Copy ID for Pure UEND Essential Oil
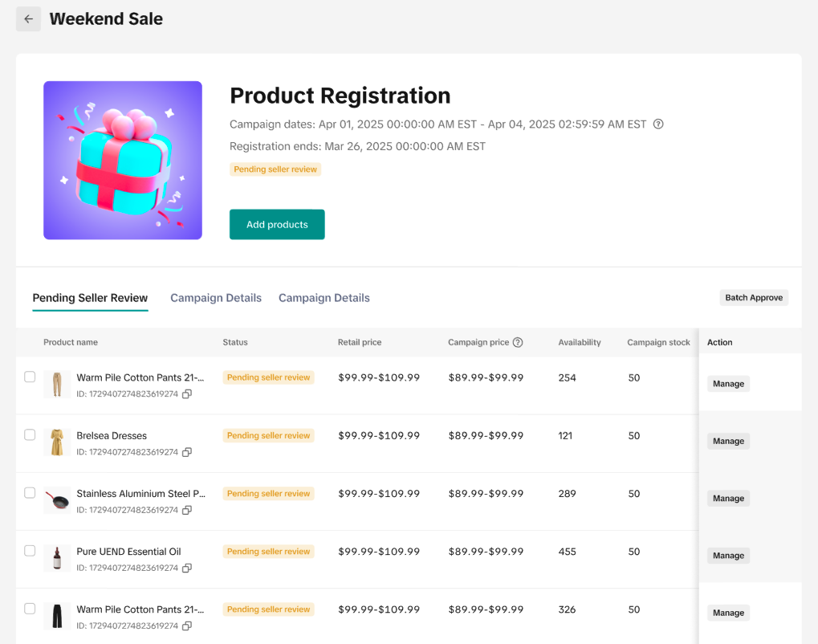 pos(187,568)
